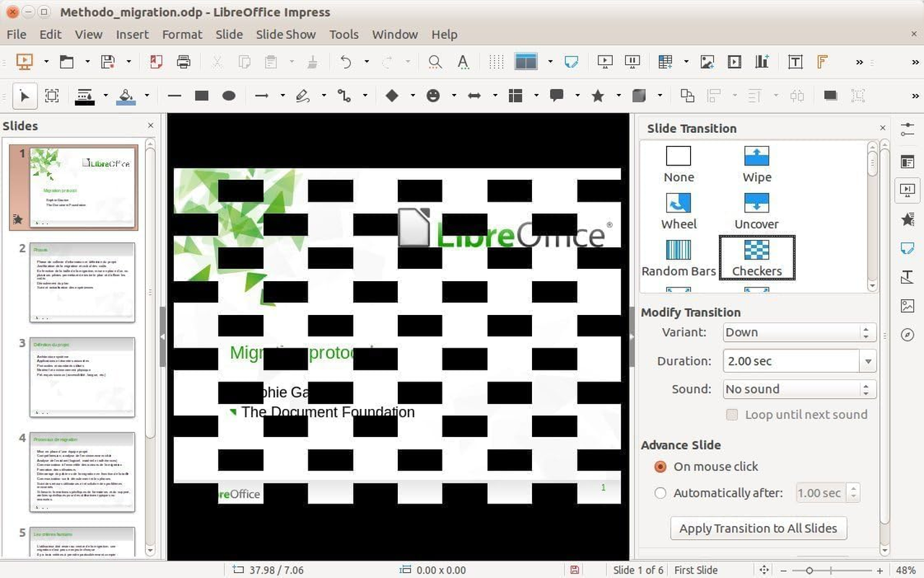The height and width of the screenshot is (578, 924).
Task: Insert an image from the toolbar
Action: tap(707, 61)
